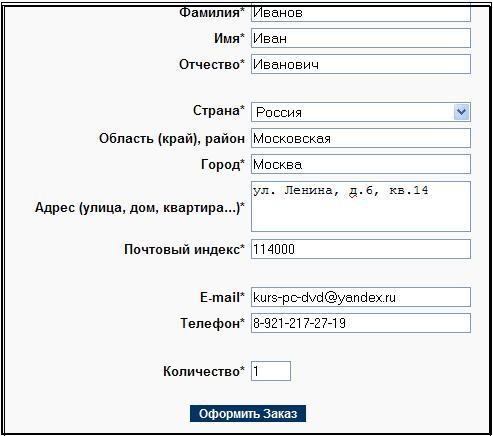Click the Количество field containing 1
The height and width of the screenshot is (436, 493).
pyautogui.click(x=271, y=371)
